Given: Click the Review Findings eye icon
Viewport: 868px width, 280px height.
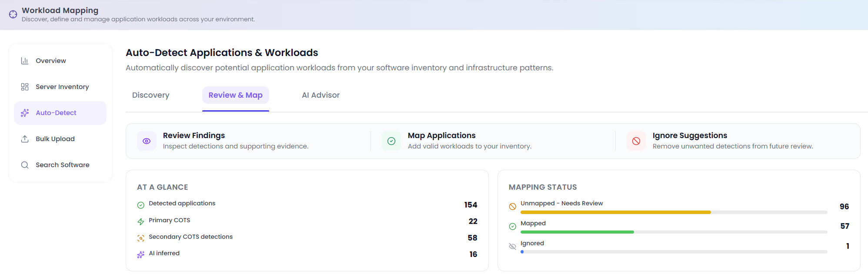Looking at the screenshot, I should pyautogui.click(x=147, y=141).
